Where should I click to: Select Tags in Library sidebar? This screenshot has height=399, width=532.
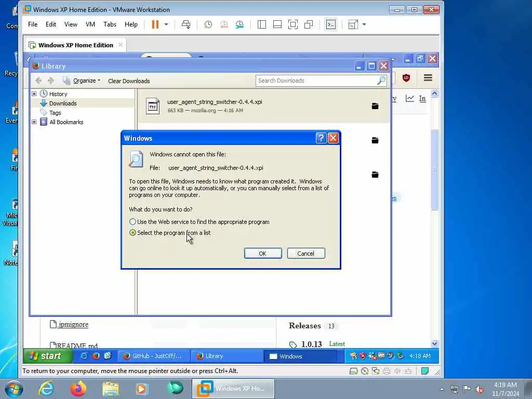click(x=55, y=113)
